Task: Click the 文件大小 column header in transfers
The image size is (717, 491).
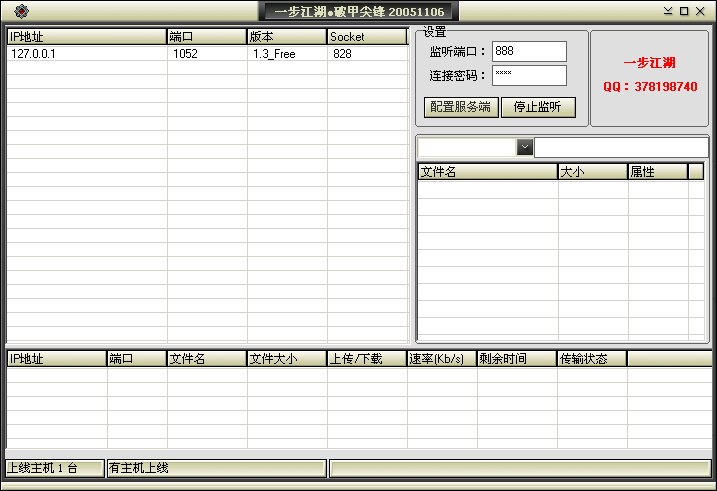Action: (286, 359)
